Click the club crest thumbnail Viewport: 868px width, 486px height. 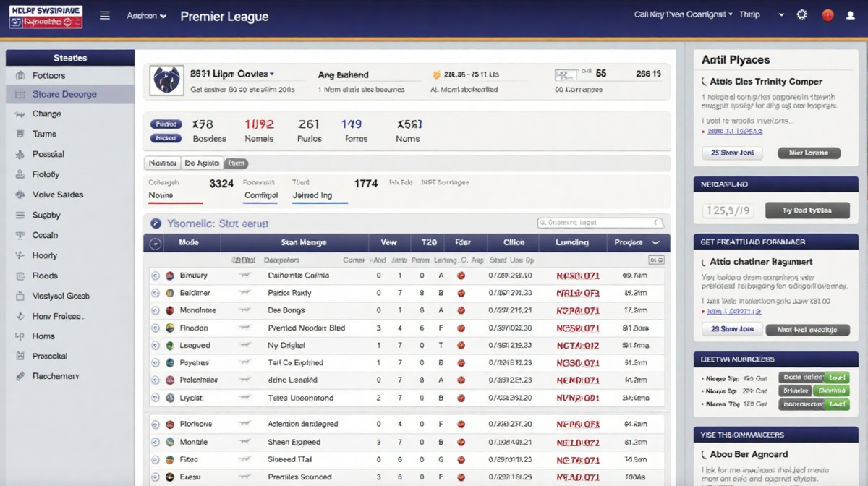(x=167, y=81)
